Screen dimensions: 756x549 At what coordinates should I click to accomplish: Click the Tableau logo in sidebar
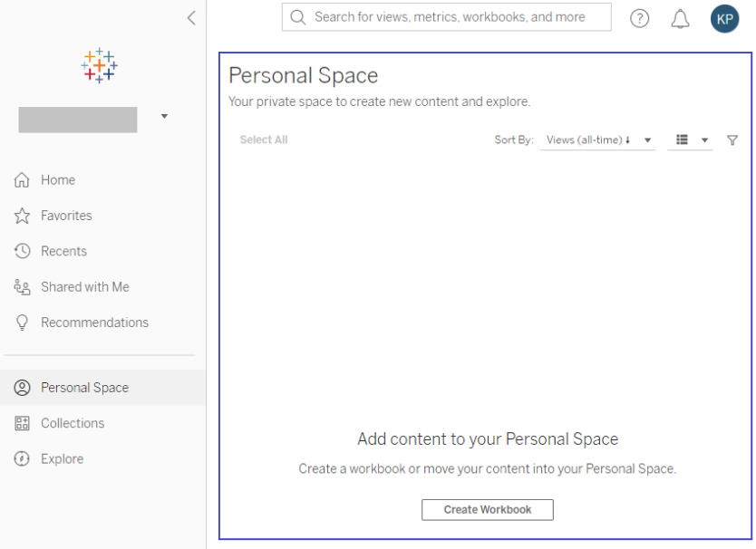(x=100, y=66)
